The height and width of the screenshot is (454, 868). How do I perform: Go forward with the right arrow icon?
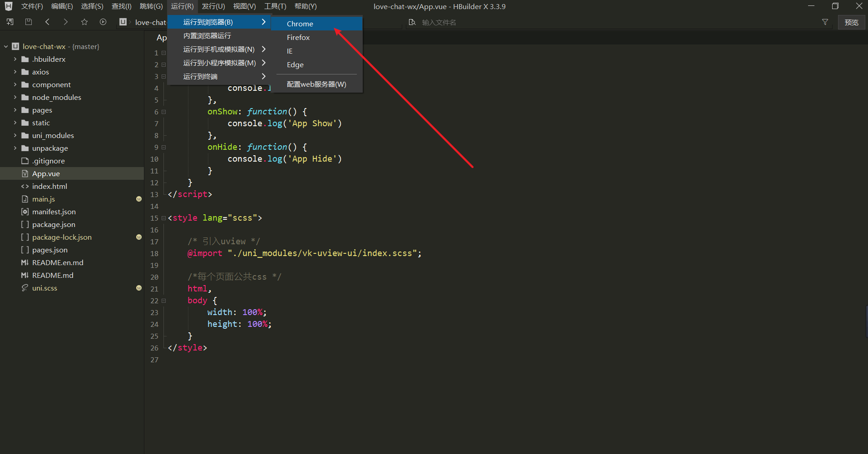coord(66,22)
